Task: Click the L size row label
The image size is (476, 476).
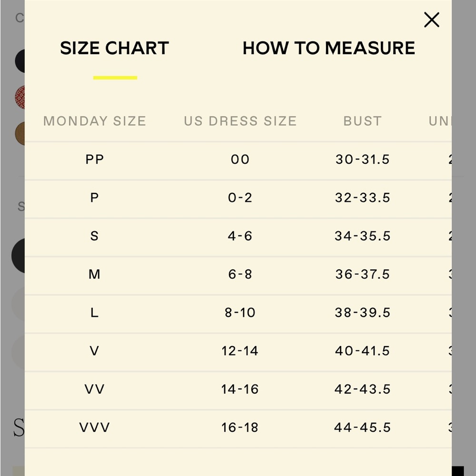Action: coord(94,312)
